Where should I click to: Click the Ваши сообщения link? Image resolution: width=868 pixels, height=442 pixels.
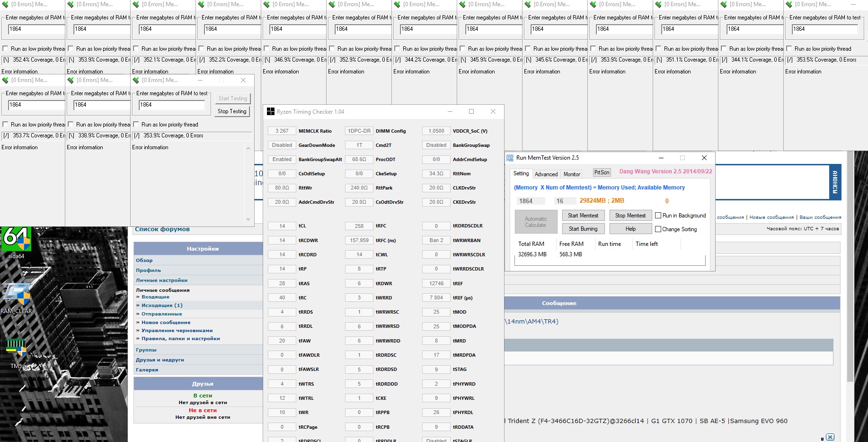click(x=821, y=217)
